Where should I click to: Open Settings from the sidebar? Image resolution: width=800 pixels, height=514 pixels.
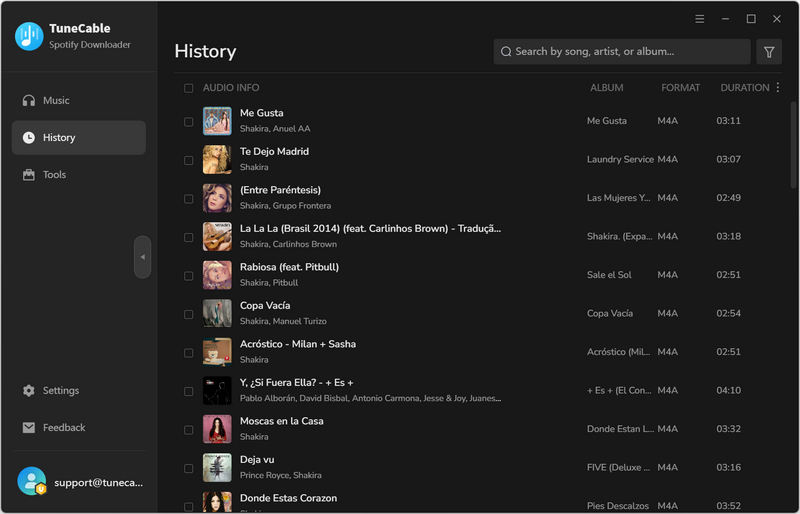click(x=79, y=390)
